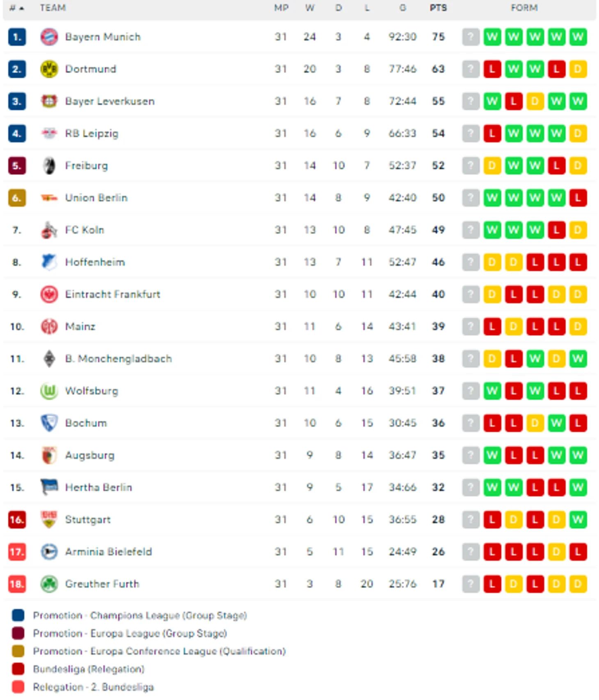599x700 pixels.
Task: Sort standings by MP column header
Action: (281, 8)
